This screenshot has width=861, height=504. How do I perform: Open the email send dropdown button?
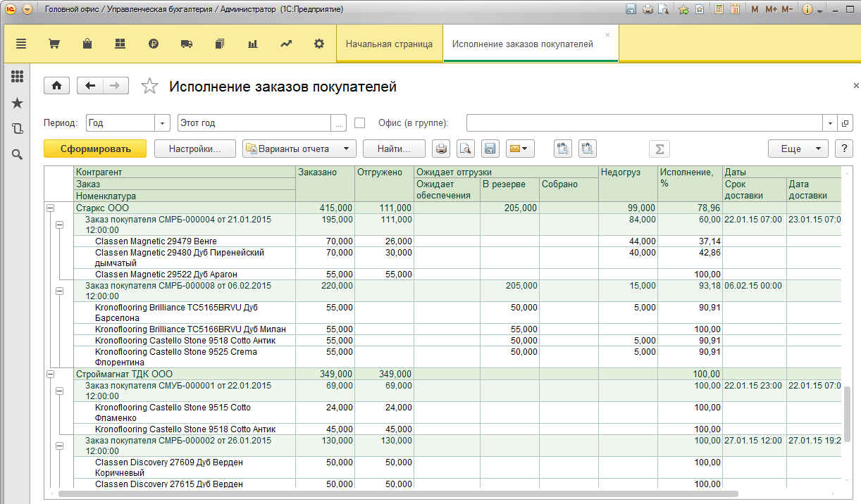(x=521, y=149)
